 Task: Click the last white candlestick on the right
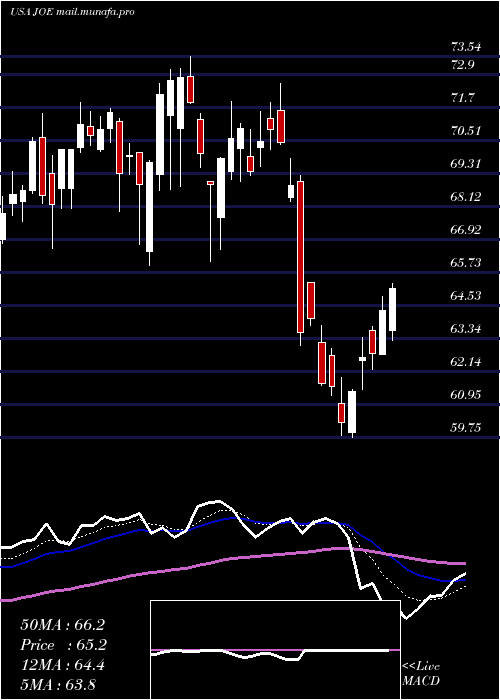click(x=393, y=310)
